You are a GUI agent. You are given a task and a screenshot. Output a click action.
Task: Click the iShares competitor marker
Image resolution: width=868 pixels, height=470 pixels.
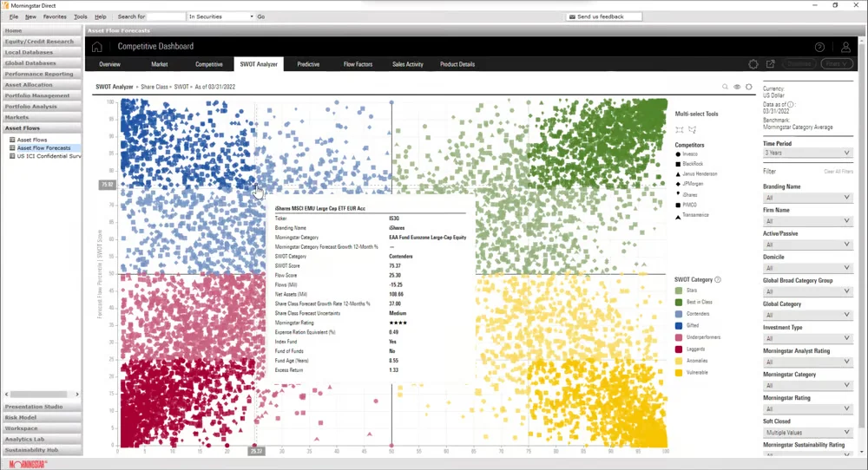coord(678,194)
